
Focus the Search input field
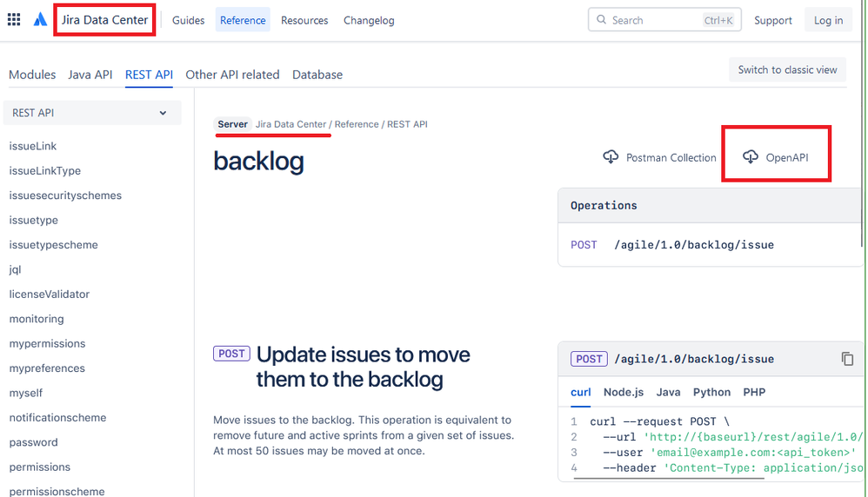tap(664, 20)
